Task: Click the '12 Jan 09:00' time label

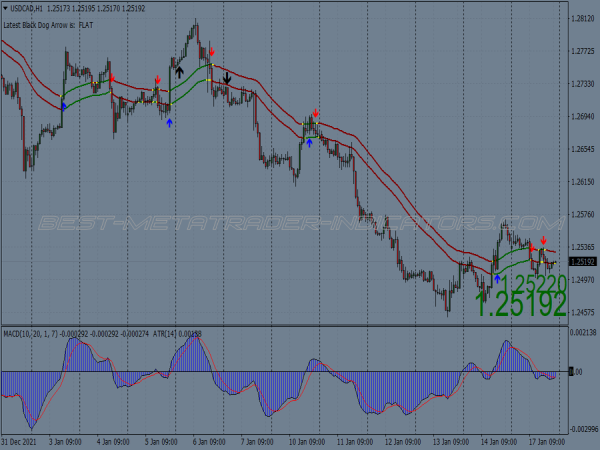Action: (x=403, y=442)
